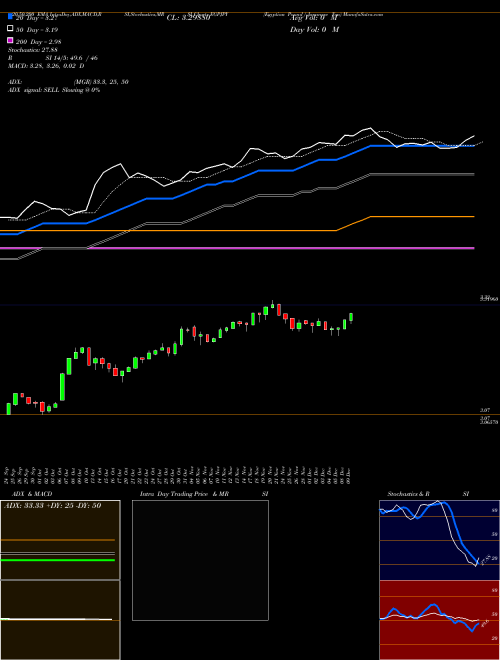The height and width of the screenshot is (660, 500).
Task: Click the CL: 3.29850 closing price value
Action: pos(188,18)
